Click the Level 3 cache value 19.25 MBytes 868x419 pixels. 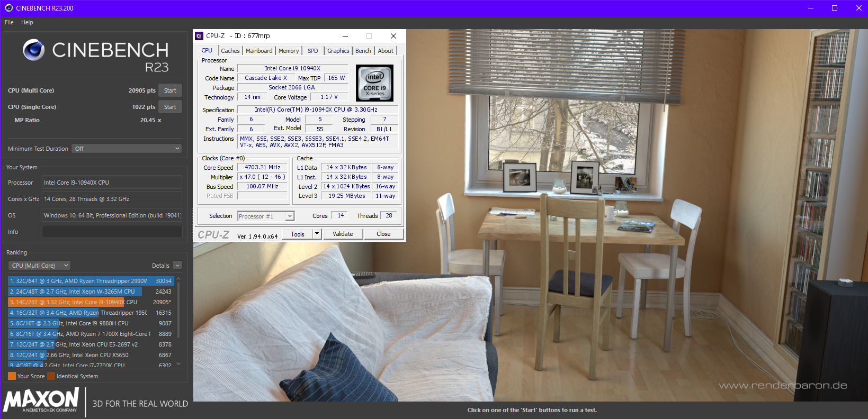click(347, 196)
